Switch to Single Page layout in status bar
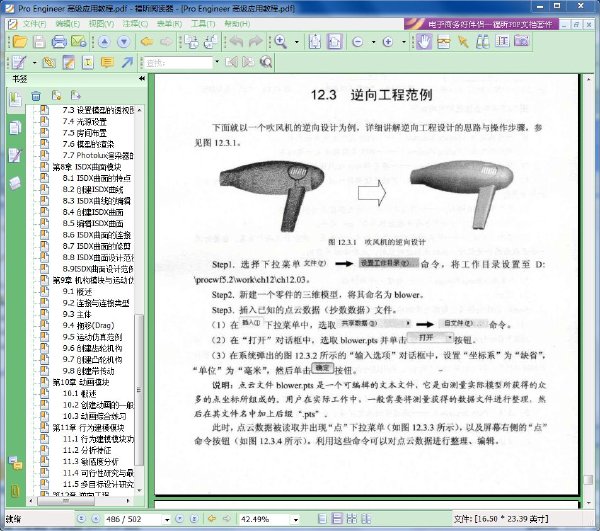 click(323, 519)
